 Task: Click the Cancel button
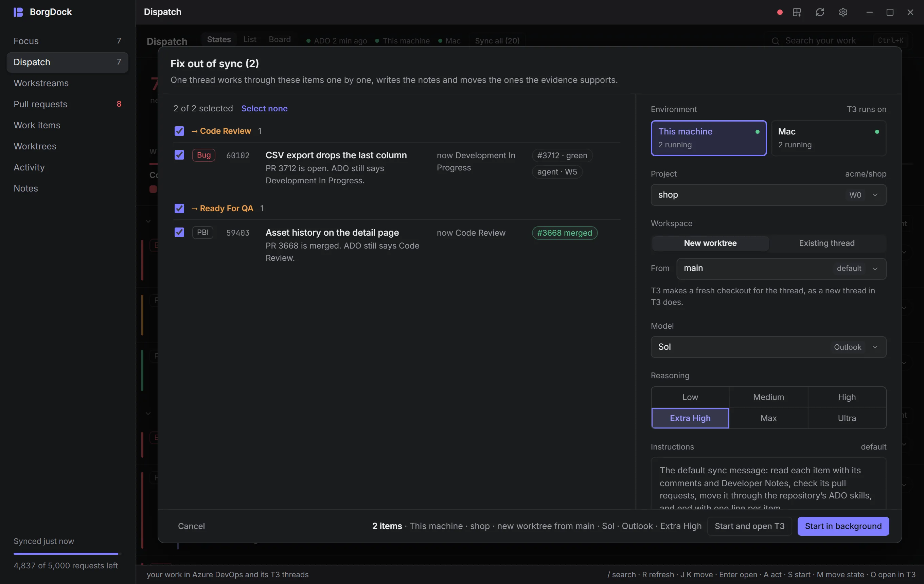[191, 526]
